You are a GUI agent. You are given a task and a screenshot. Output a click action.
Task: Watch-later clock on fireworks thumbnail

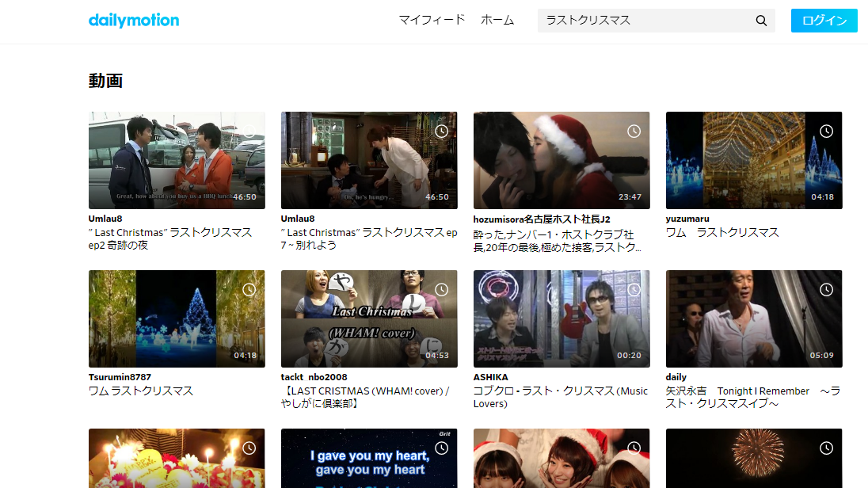(827, 448)
